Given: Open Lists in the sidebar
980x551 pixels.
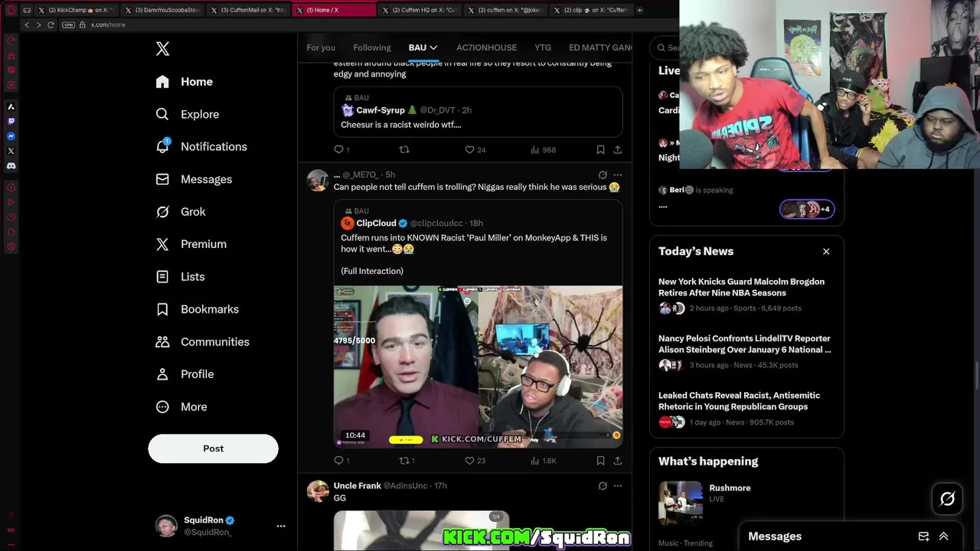Looking at the screenshot, I should 180,277.
